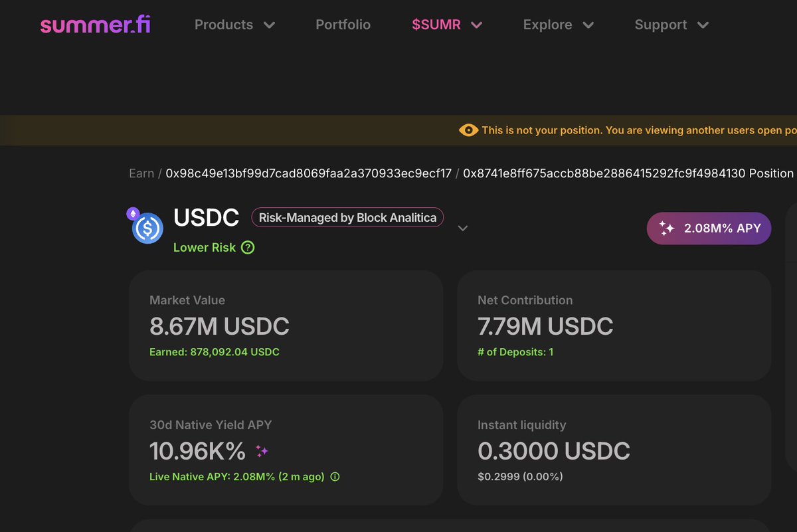Open the summer.fi logo home link
The image size is (797, 532).
95,25
